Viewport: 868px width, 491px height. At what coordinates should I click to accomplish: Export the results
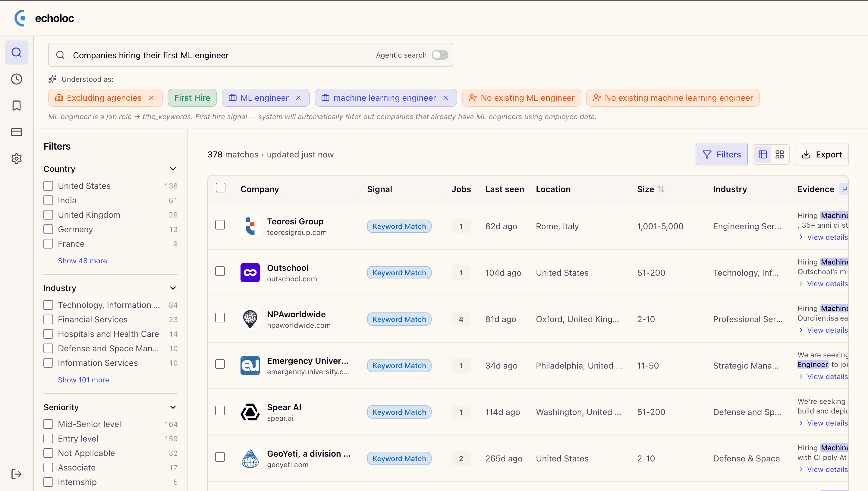tap(822, 154)
